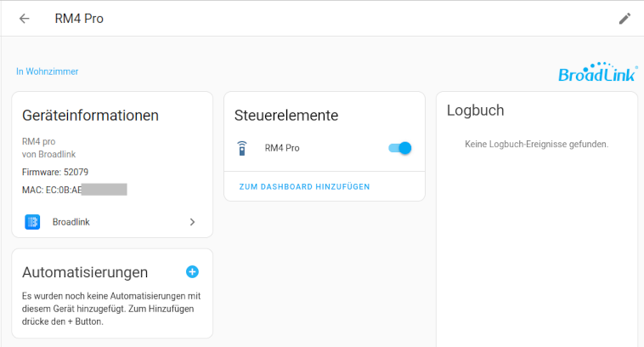Screen dimensions: 644x347
Task: Click the blue Broadlink integration icon
Action: (x=32, y=222)
